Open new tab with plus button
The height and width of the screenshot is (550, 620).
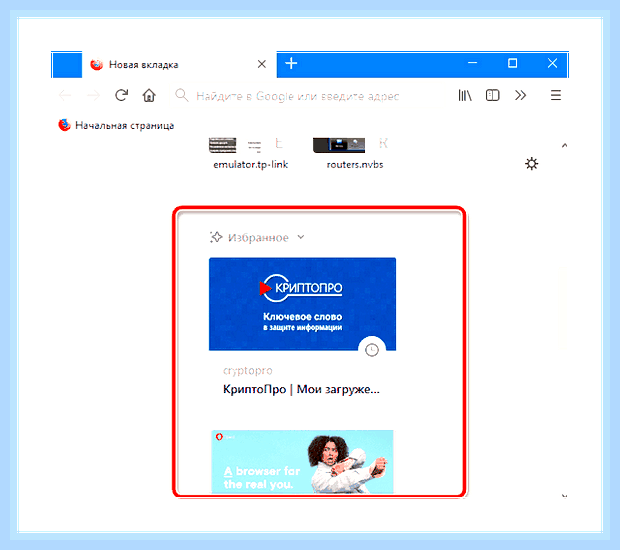coord(291,63)
